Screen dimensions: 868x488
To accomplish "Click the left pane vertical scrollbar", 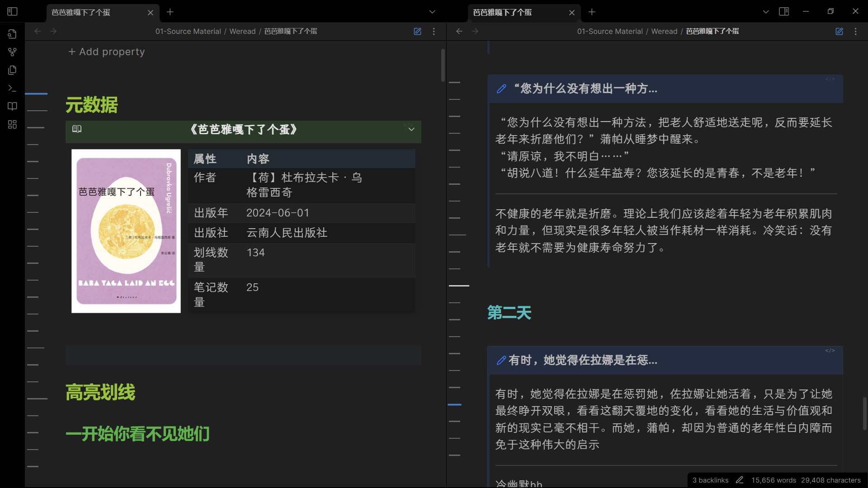I will 443,66.
